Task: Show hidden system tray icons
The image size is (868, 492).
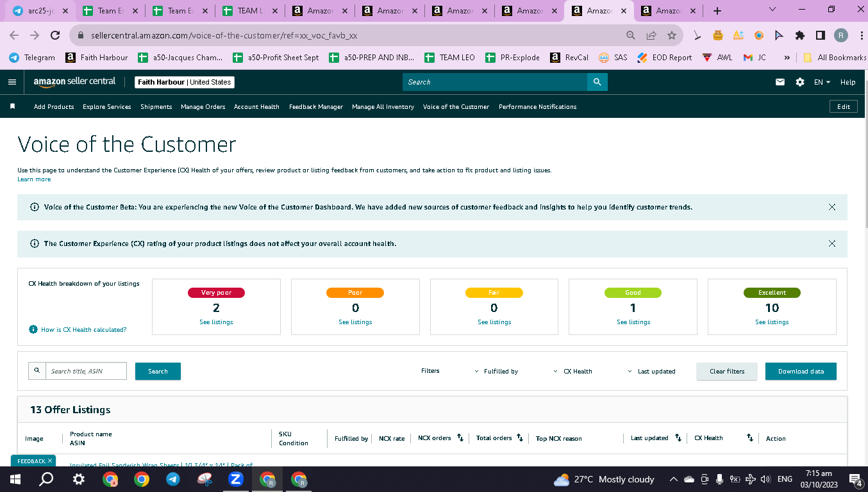Action: coord(673,479)
